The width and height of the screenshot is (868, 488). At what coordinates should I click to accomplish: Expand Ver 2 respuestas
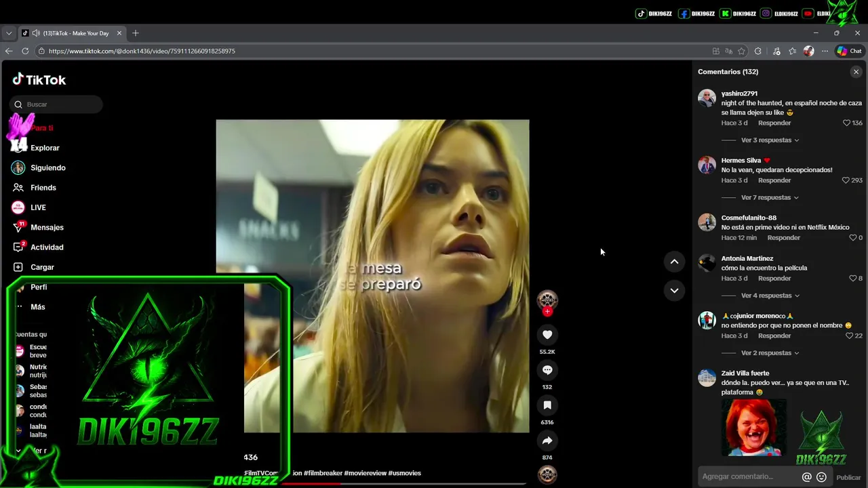click(x=770, y=353)
